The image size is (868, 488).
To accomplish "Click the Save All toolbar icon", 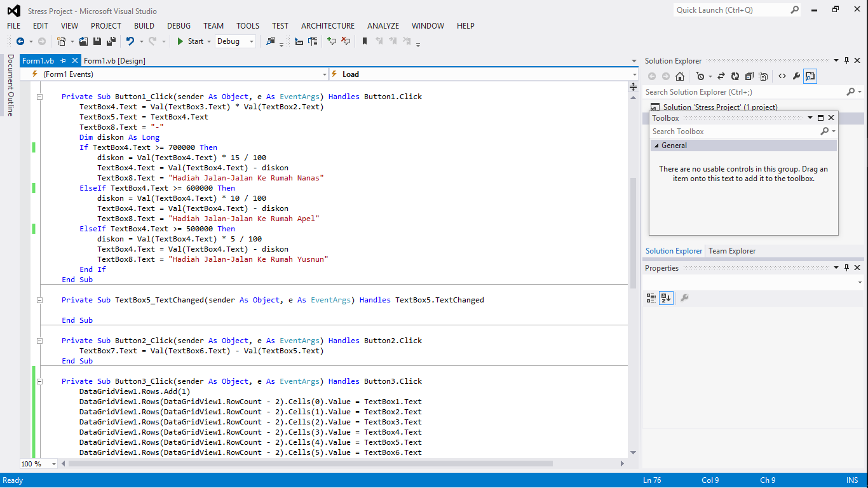I will pos(111,41).
